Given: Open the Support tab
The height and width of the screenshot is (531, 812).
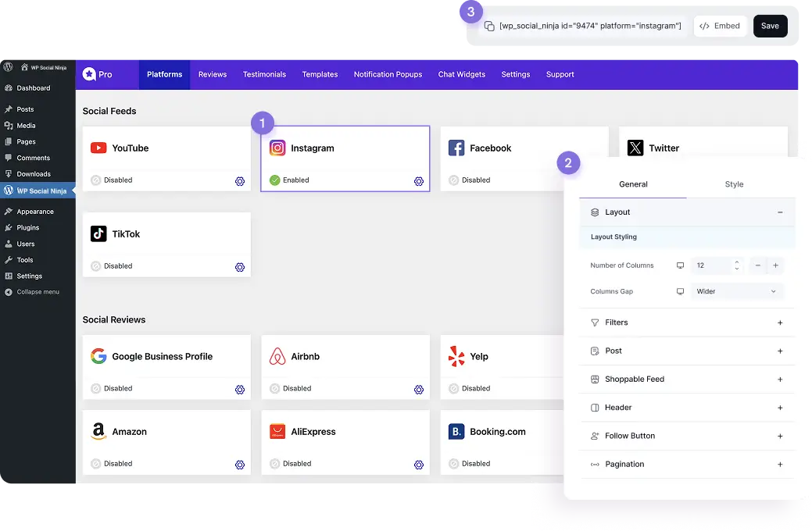Looking at the screenshot, I should (x=560, y=74).
